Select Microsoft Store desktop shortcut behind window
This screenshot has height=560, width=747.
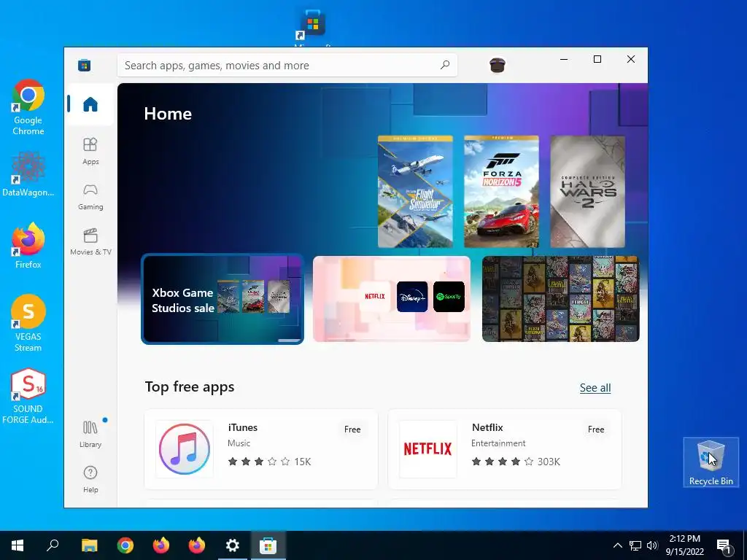pos(312,26)
